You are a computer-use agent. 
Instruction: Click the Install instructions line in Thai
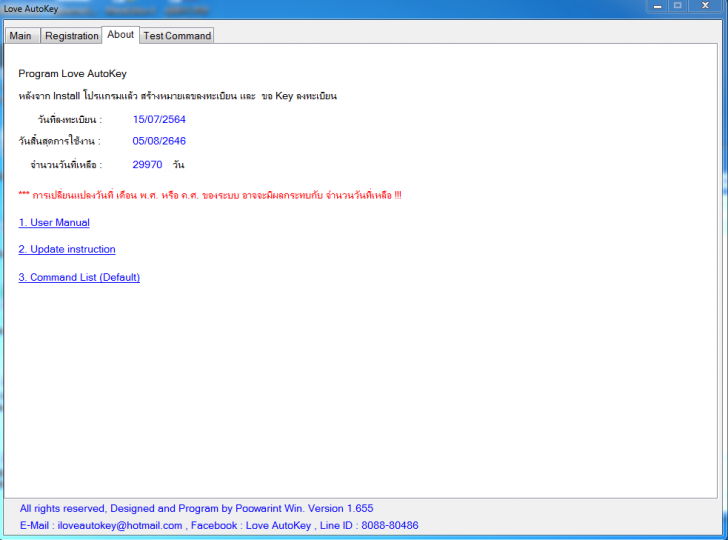(177, 96)
